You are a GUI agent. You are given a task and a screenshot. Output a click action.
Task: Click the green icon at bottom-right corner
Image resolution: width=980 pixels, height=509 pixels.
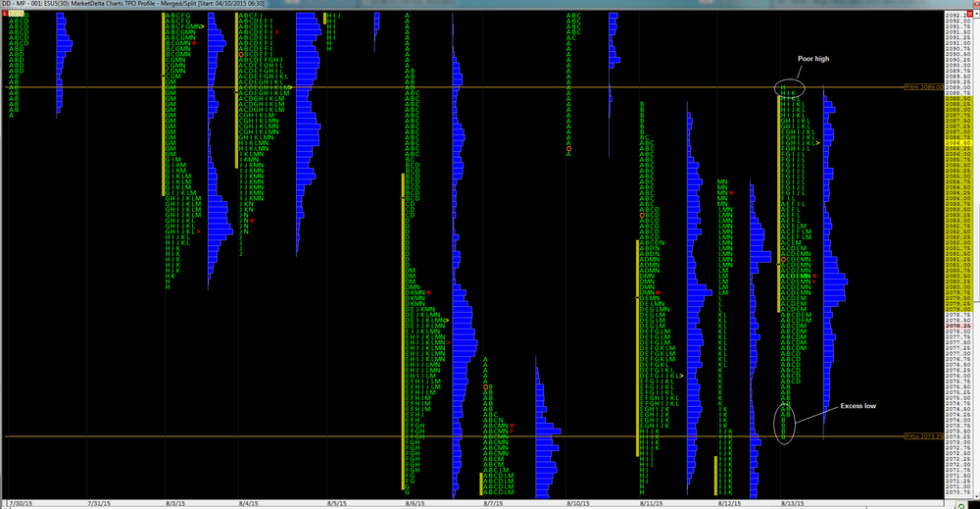point(961,505)
